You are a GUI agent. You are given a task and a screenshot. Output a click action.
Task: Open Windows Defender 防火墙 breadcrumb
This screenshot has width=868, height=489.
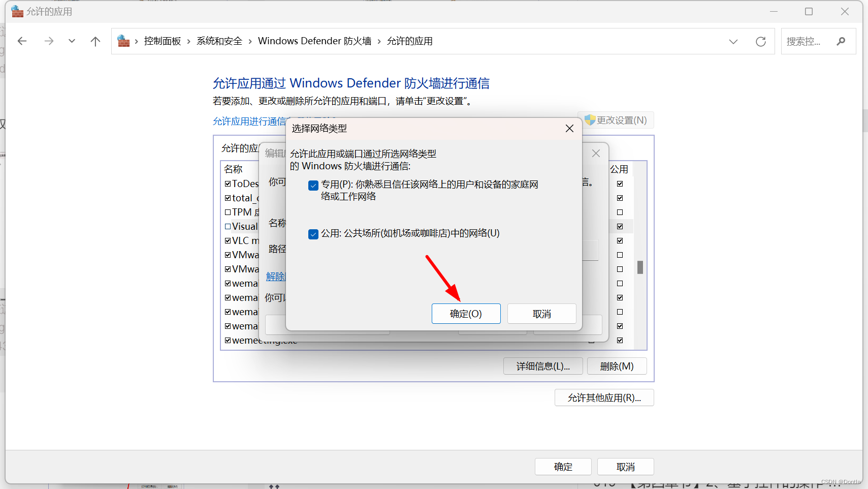click(314, 41)
